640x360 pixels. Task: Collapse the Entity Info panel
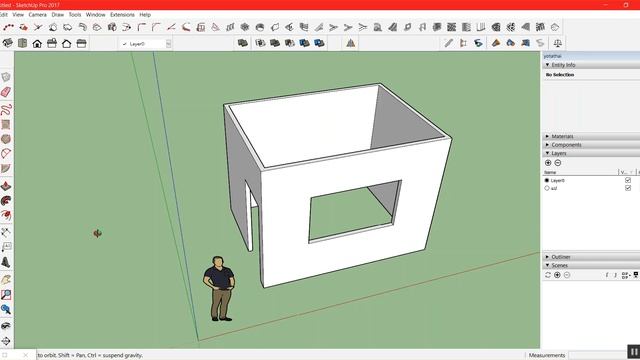(x=547, y=65)
